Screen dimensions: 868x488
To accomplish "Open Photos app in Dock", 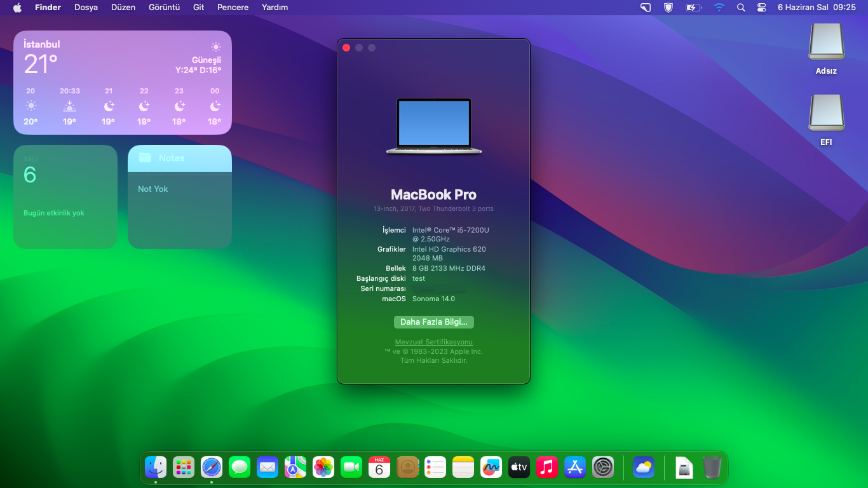I will tap(323, 468).
